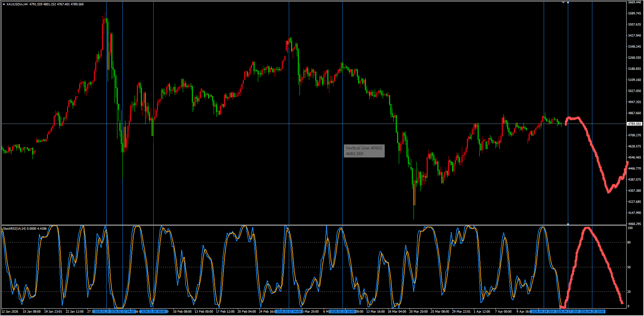Click the 1 Apr 12:00 time axis label

click(482, 312)
